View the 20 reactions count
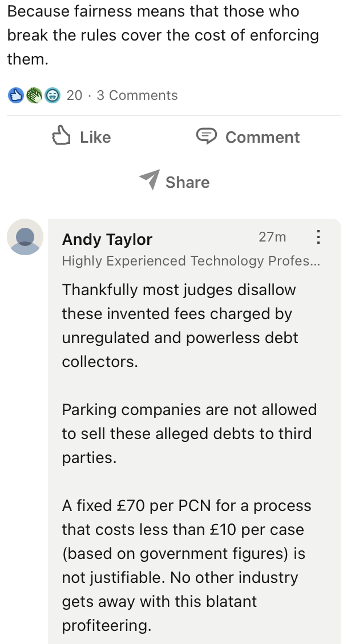351x644 pixels. 74,95
